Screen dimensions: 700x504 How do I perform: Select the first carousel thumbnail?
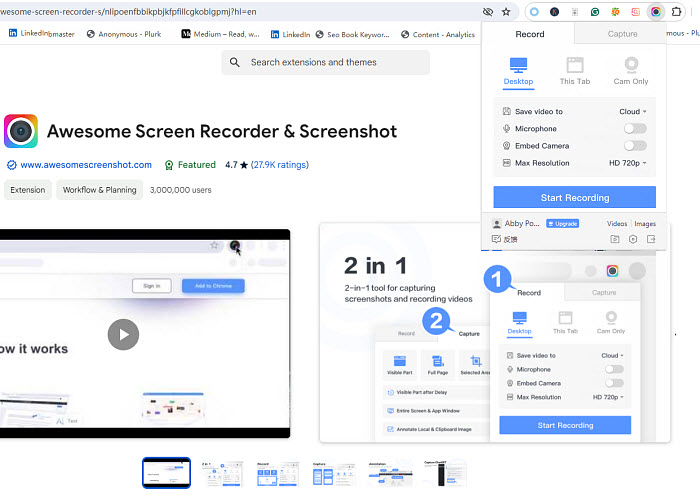[167, 473]
